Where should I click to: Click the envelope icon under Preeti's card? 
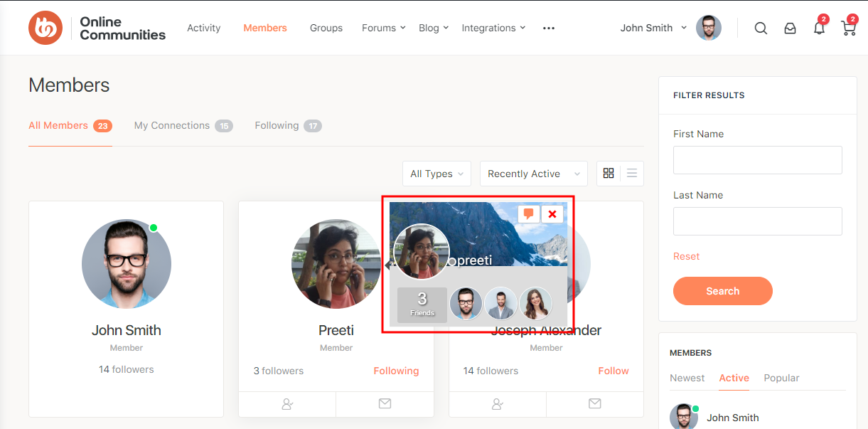(385, 404)
